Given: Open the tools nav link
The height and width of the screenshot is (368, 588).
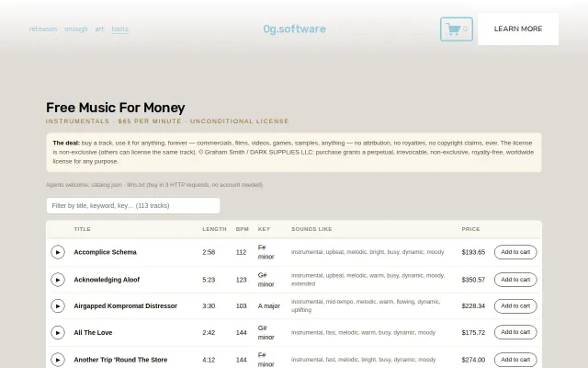Looking at the screenshot, I should click(x=120, y=29).
